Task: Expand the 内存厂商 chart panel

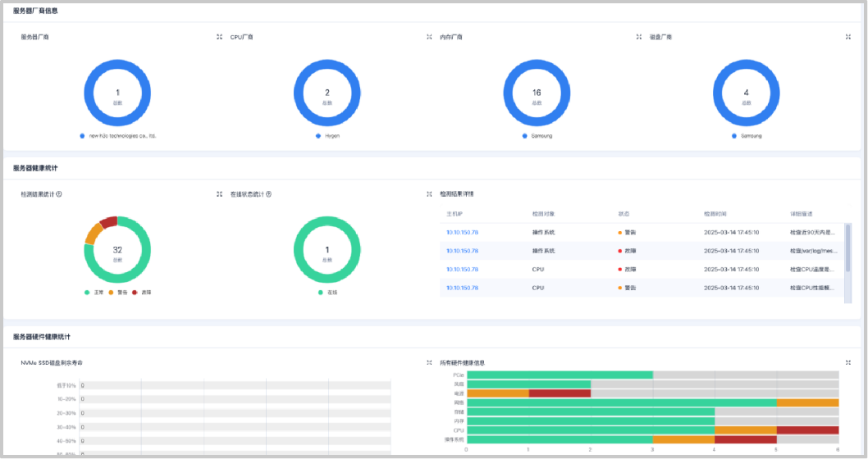Action: (x=639, y=37)
